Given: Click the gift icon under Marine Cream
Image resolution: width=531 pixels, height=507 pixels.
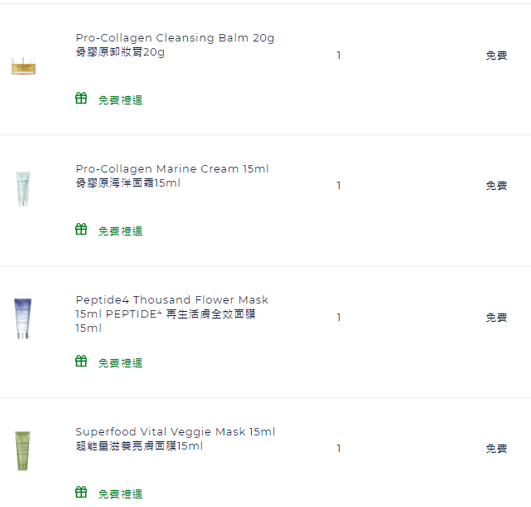Looking at the screenshot, I should pyautogui.click(x=81, y=229).
